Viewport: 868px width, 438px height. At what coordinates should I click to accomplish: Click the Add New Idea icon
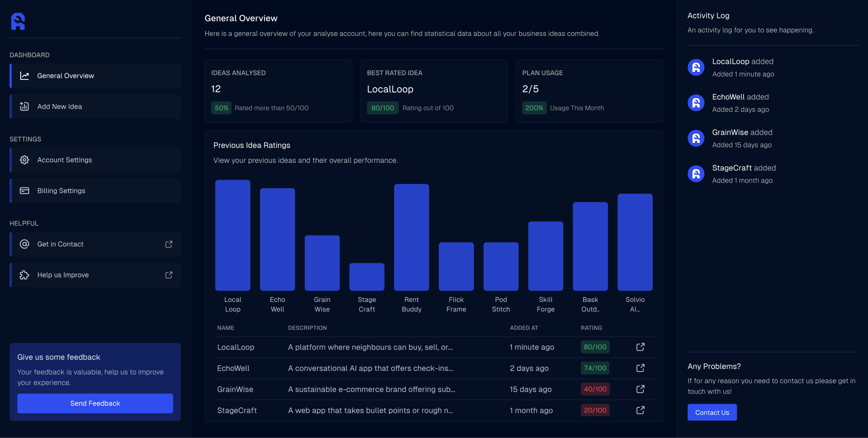point(25,106)
